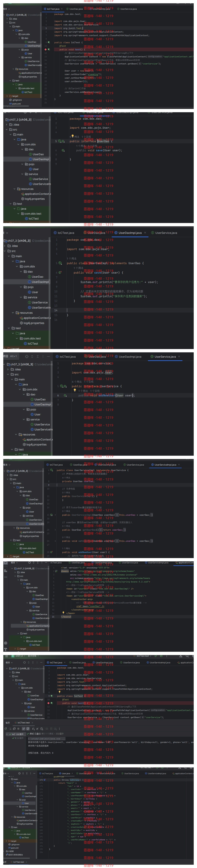Click '测试 已通过: 1' result text
This screenshot has width=197, height=868.
click(35, 734)
